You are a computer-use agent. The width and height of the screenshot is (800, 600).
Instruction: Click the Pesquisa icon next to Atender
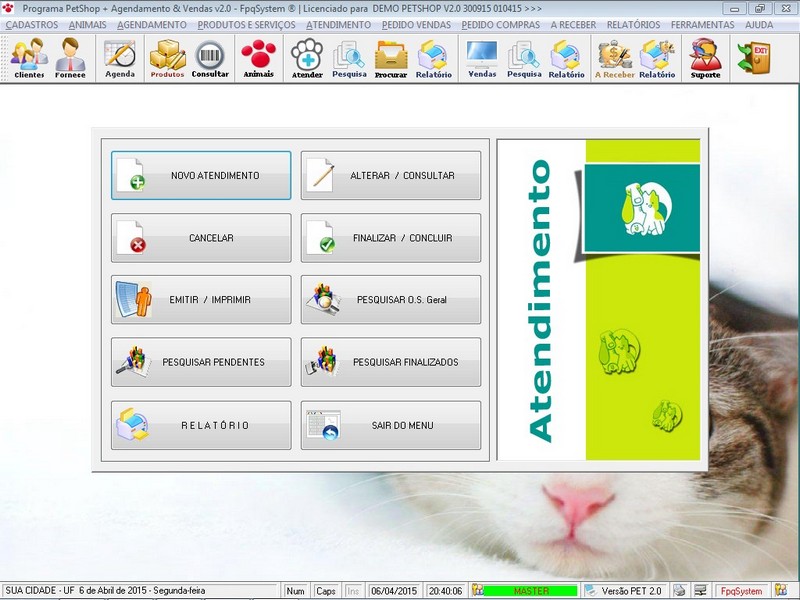click(x=349, y=58)
